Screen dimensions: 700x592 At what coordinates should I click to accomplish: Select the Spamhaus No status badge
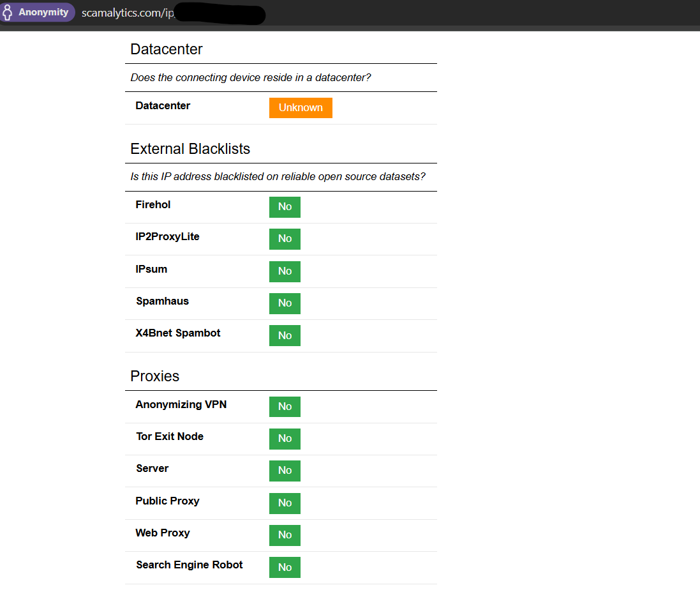click(285, 303)
